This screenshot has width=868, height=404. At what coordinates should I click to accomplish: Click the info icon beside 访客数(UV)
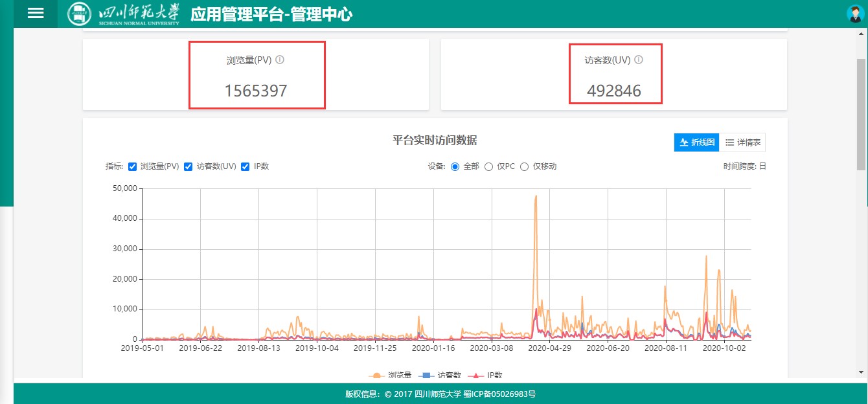(638, 60)
